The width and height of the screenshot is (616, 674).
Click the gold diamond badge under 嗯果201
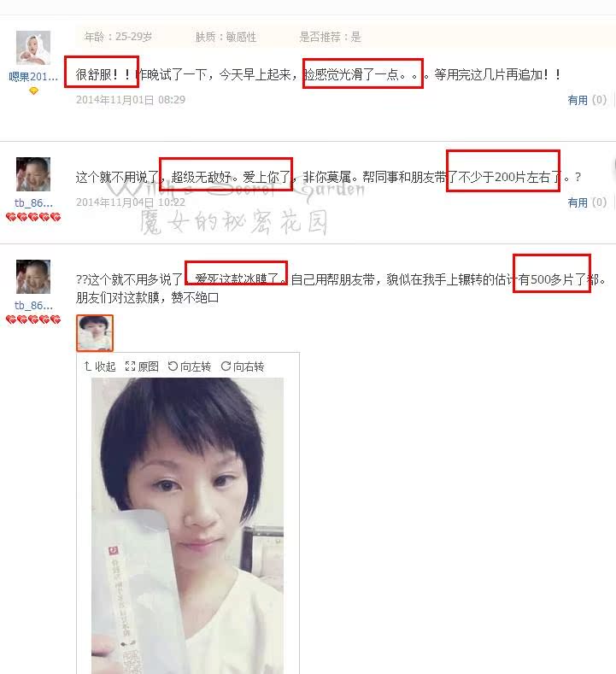coord(33,91)
